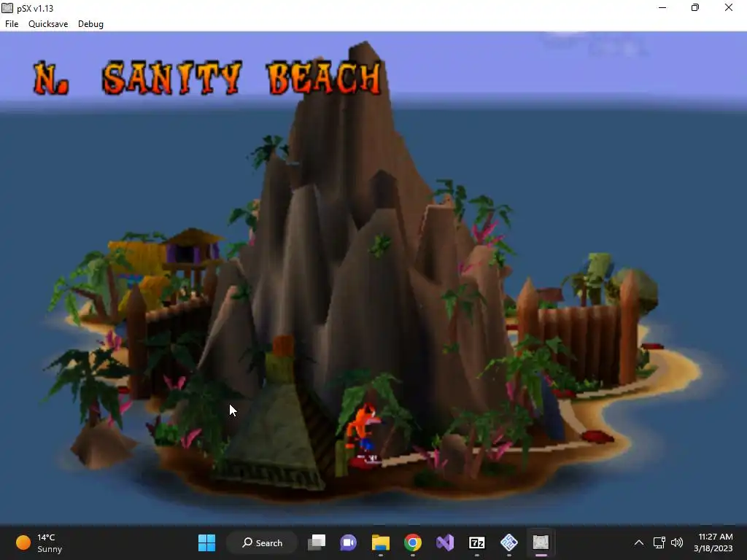Open the Quicksave menu
The width and height of the screenshot is (747, 560).
(48, 24)
